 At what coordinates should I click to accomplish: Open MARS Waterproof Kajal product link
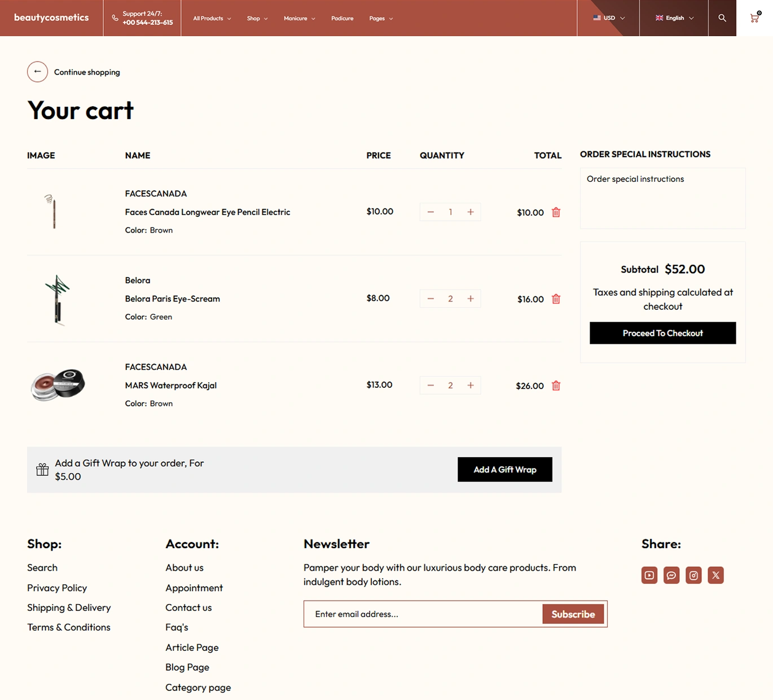(171, 386)
